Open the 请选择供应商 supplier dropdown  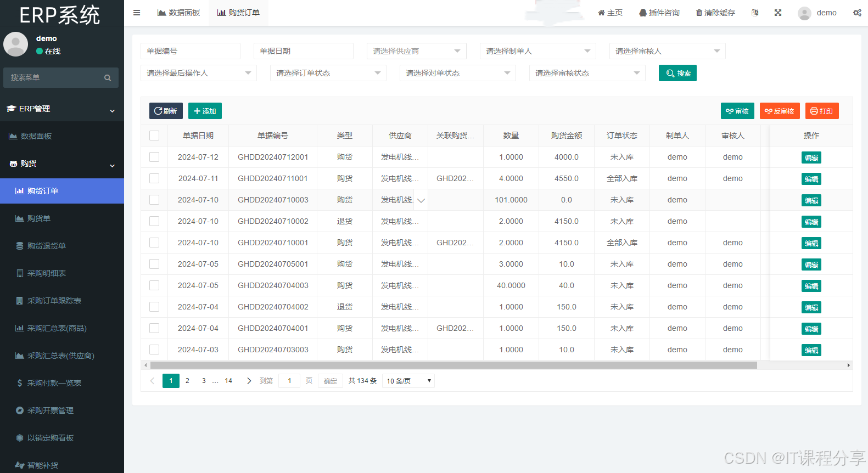pos(416,51)
